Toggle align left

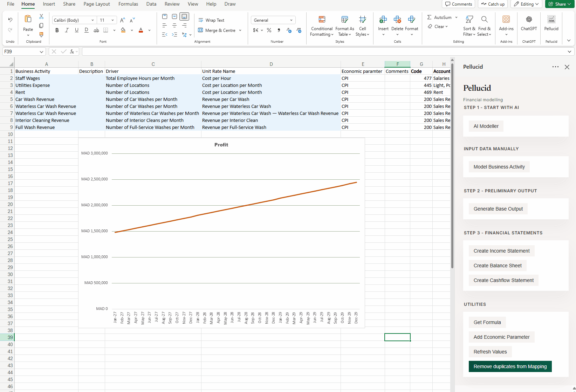tap(165, 26)
